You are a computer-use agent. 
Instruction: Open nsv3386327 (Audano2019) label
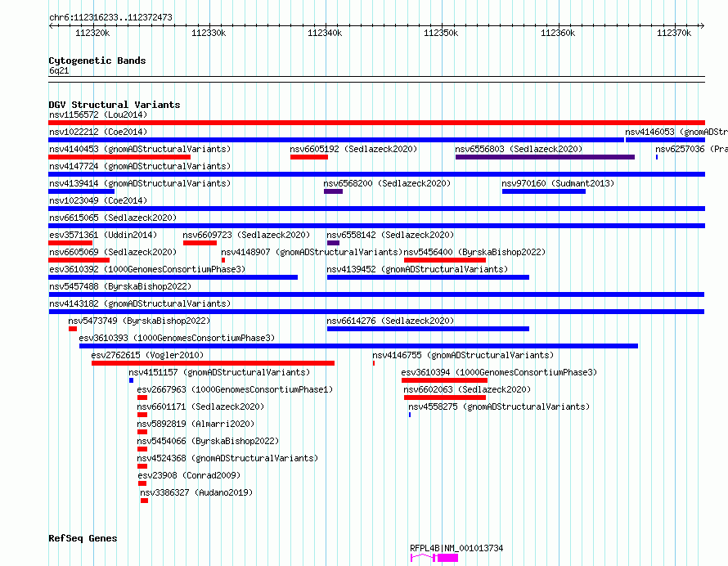coord(196,492)
